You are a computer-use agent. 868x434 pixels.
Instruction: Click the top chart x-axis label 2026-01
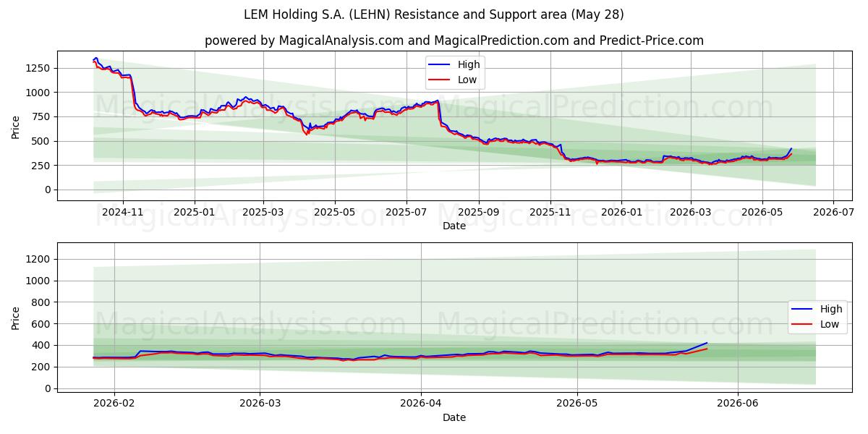621,212
